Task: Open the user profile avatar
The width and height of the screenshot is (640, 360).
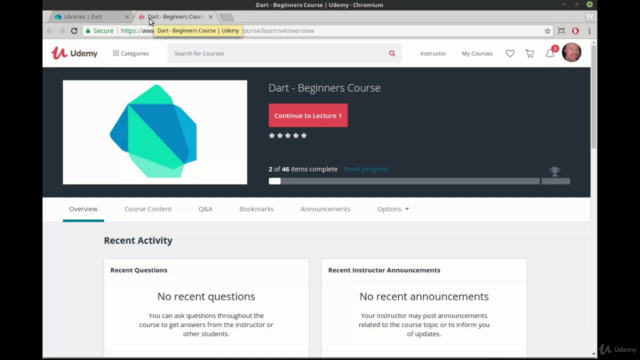Action: (x=571, y=52)
